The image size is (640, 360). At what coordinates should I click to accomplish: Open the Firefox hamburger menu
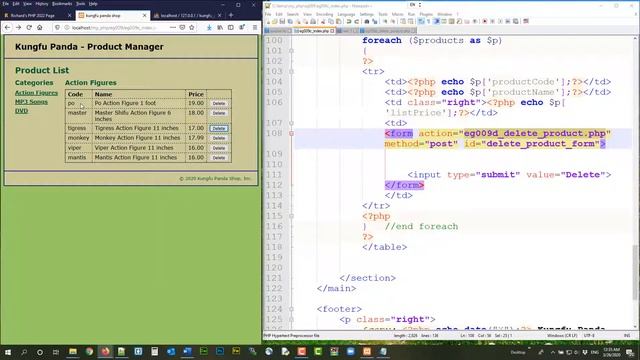pyautogui.click(x=255, y=27)
